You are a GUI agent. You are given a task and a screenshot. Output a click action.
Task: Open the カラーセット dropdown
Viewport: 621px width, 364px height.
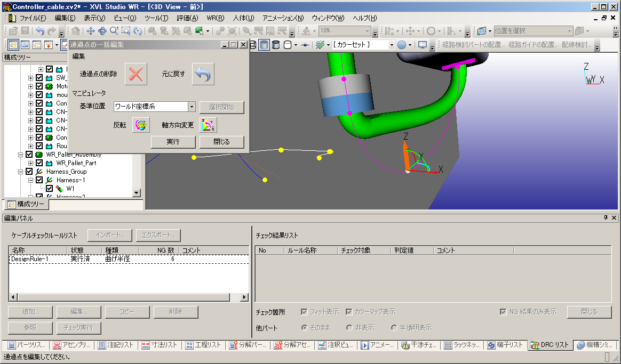(391, 45)
